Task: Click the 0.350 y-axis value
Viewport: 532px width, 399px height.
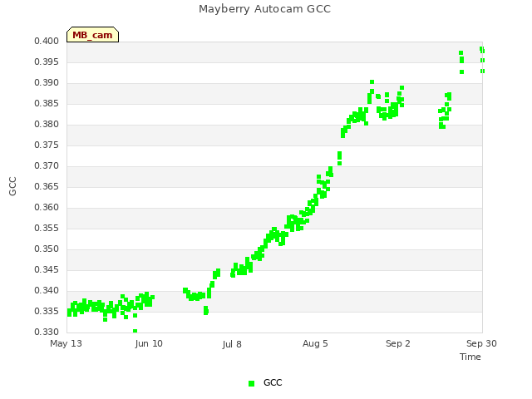Action: coord(47,249)
